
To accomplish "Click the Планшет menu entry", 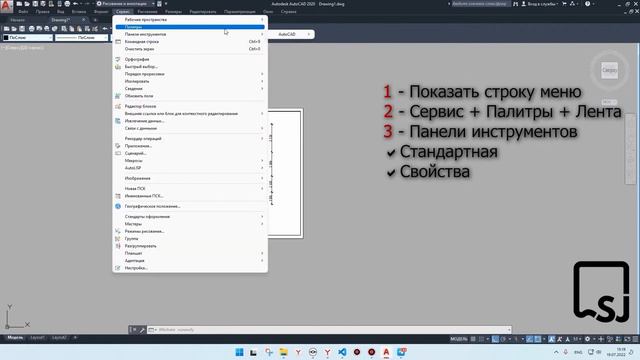I will 190,253.
